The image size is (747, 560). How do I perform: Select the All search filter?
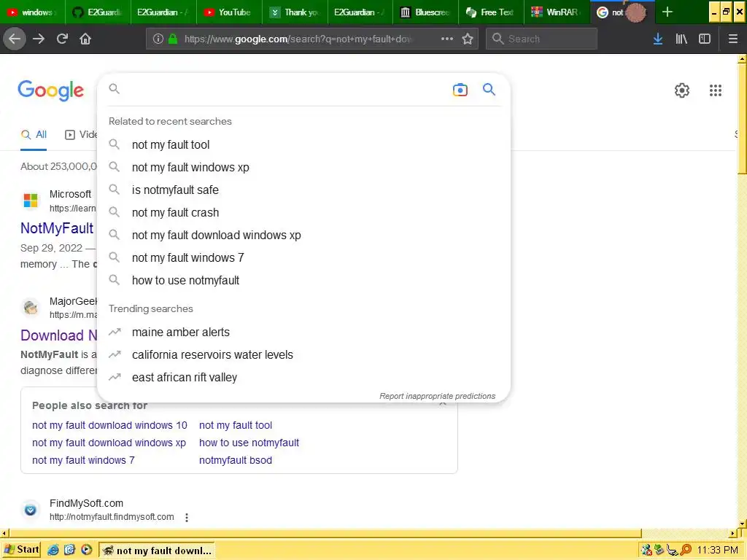[x=34, y=135]
